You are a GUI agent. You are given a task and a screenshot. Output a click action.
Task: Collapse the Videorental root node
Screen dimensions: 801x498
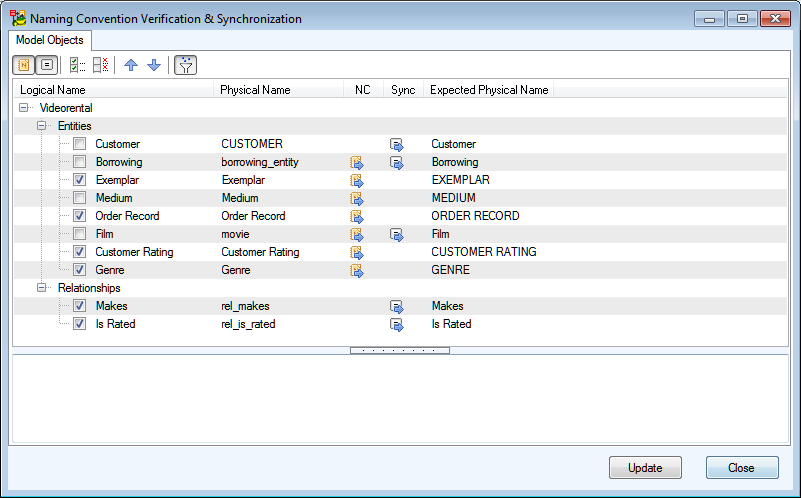tap(23, 108)
